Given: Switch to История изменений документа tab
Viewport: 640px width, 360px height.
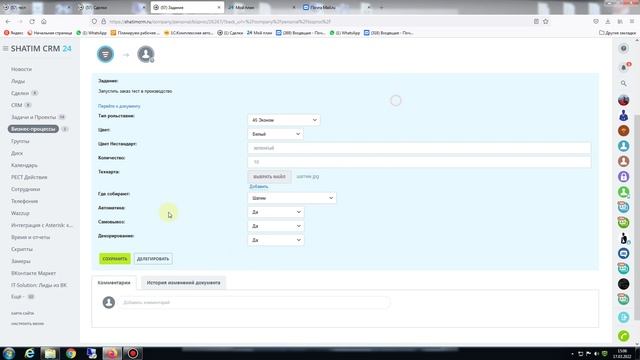Looking at the screenshot, I should 183,282.
